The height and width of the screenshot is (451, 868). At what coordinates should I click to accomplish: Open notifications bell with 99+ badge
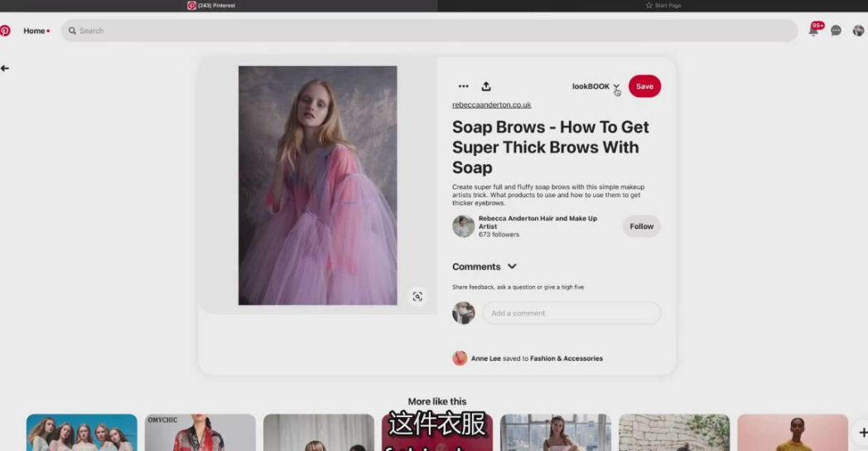coord(814,31)
